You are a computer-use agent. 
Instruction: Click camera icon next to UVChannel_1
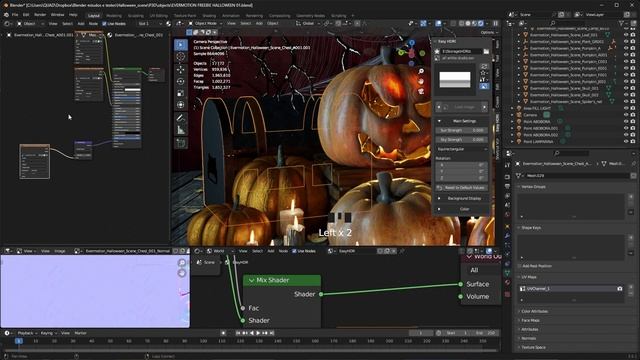(x=620, y=289)
